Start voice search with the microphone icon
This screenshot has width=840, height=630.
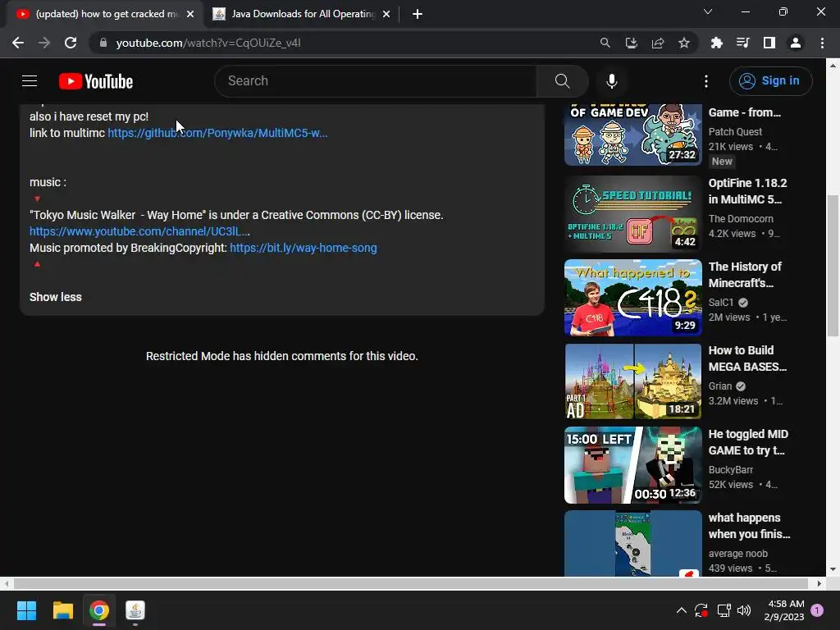(611, 81)
